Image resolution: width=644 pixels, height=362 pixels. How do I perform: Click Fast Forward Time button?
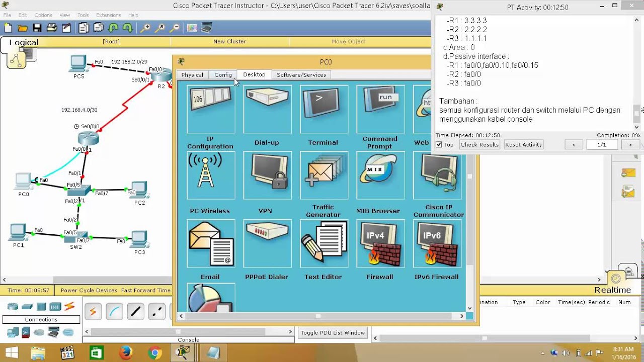click(145, 290)
